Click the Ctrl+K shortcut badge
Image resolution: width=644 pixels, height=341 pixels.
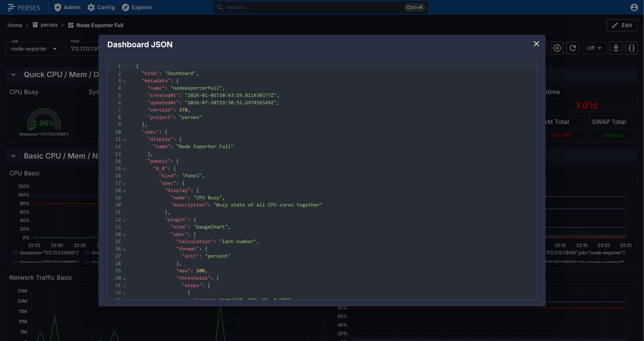click(415, 8)
